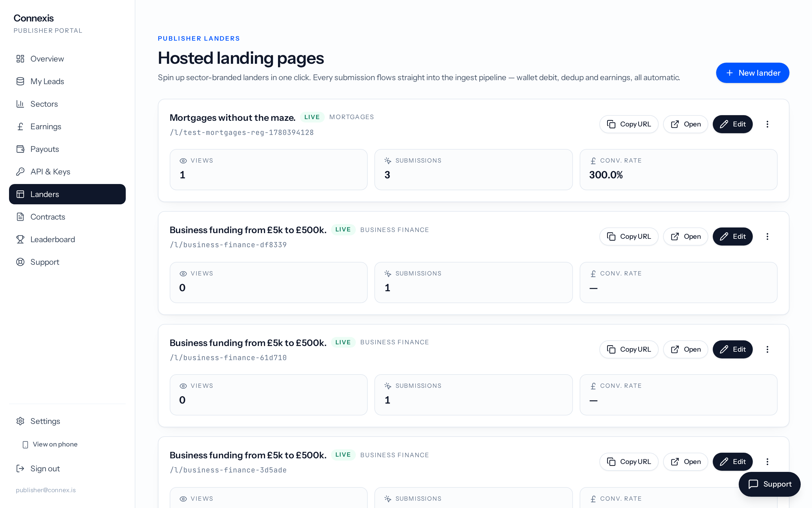Click the Landers table icon in sidebar
Image resolution: width=812 pixels, height=508 pixels.
tap(20, 194)
